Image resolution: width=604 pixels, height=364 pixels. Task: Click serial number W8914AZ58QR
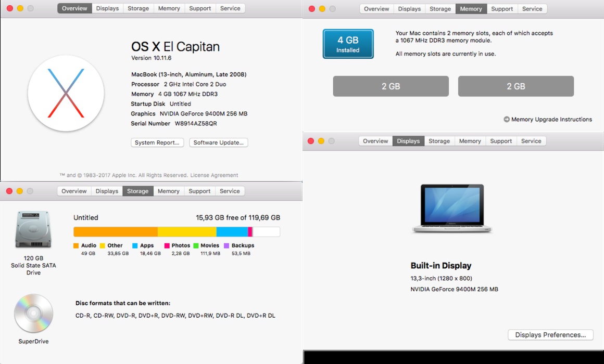196,124
